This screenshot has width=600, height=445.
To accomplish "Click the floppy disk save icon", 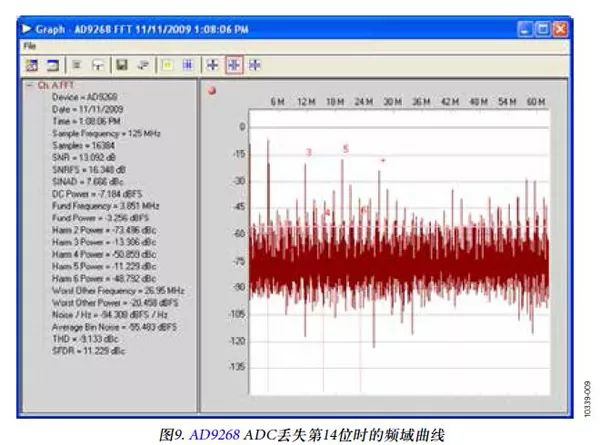I will pos(122,65).
